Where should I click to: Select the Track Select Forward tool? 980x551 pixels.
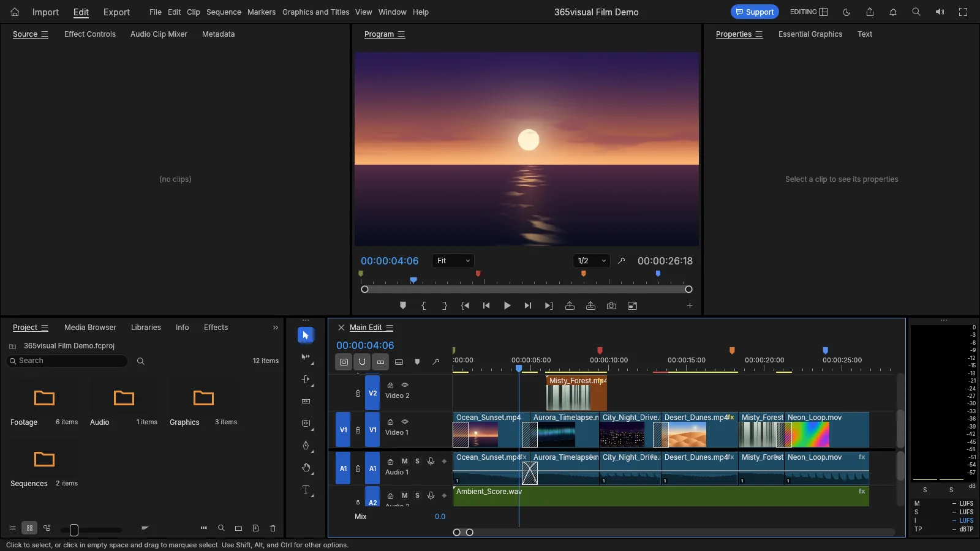306,358
